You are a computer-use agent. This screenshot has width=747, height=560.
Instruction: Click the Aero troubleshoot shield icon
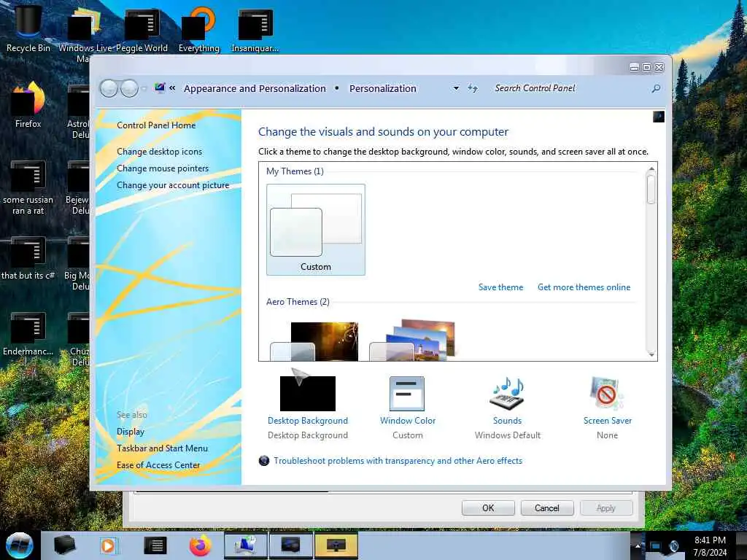point(264,461)
